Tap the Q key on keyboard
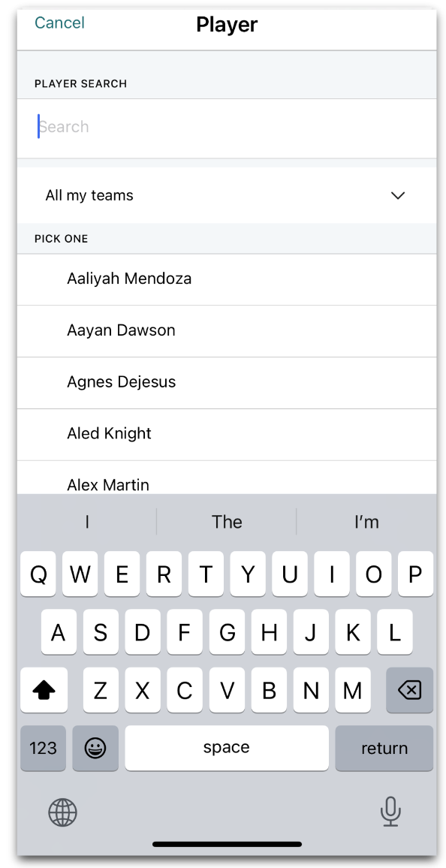 click(38, 574)
